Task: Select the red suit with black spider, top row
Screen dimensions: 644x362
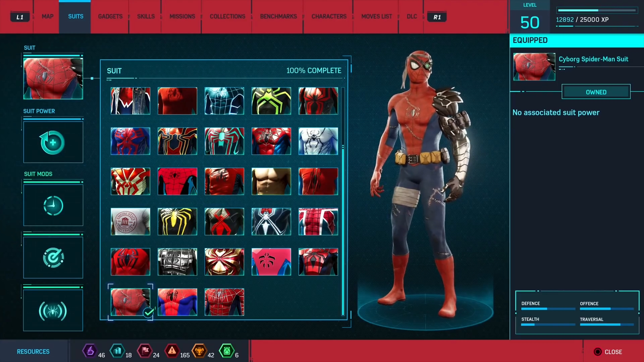Action: [318, 101]
